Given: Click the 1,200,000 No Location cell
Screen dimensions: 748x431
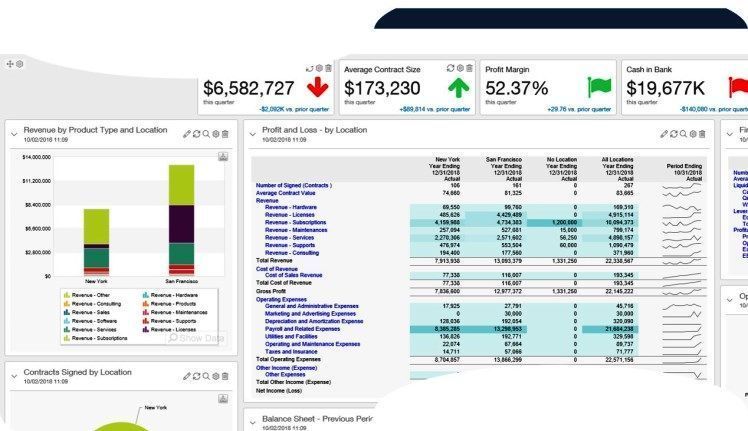Looking at the screenshot, I should (x=554, y=222).
